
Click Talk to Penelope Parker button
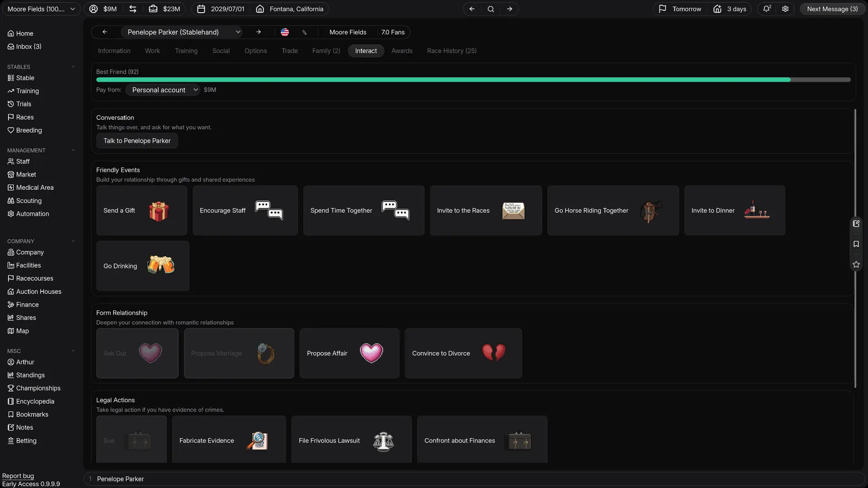(137, 141)
